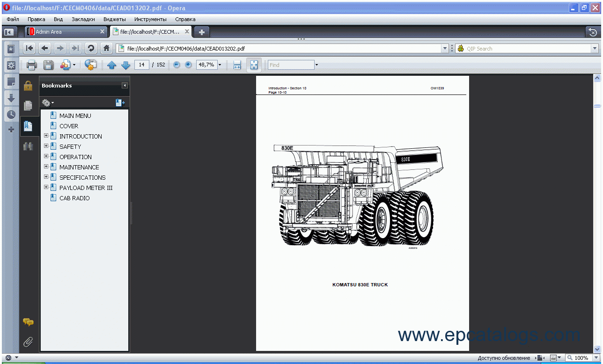Viewport: 603px width, 364px height.
Task: Open bookmark options gear menu
Action: point(48,102)
